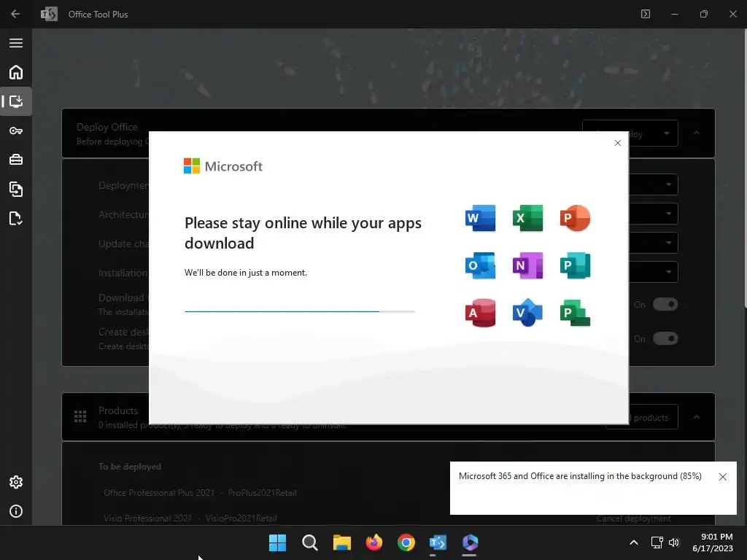Toggle the Download first switch
The width and height of the screenshot is (747, 560).
(665, 304)
